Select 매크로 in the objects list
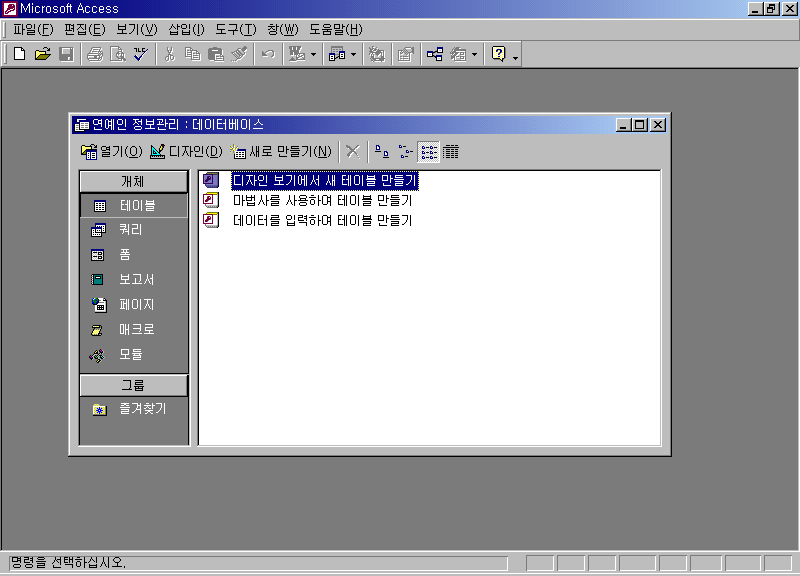Screen dimensions: 800x576 pos(134,330)
